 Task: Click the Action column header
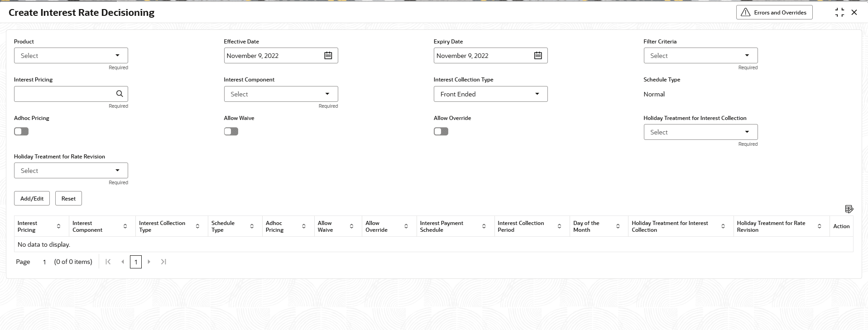pyautogui.click(x=841, y=226)
